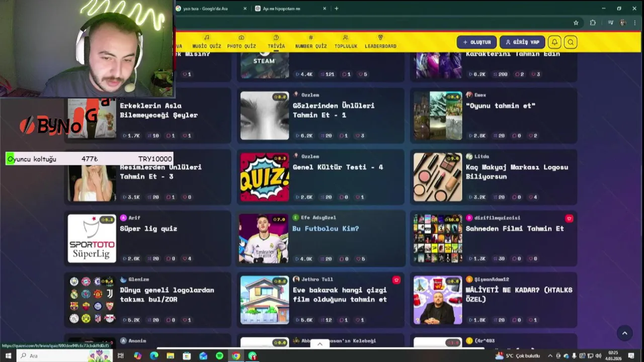This screenshot has width=644, height=362.
Task: Click the Windows taskbar search box 'Ara'
Action: coord(65,356)
